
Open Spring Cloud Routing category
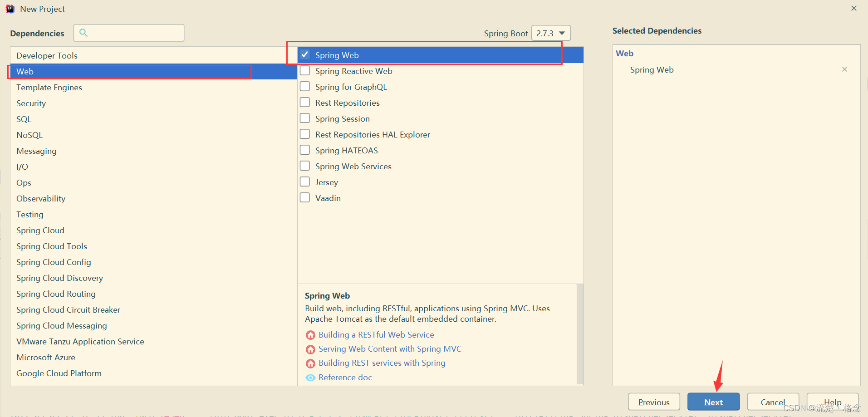tap(153, 294)
